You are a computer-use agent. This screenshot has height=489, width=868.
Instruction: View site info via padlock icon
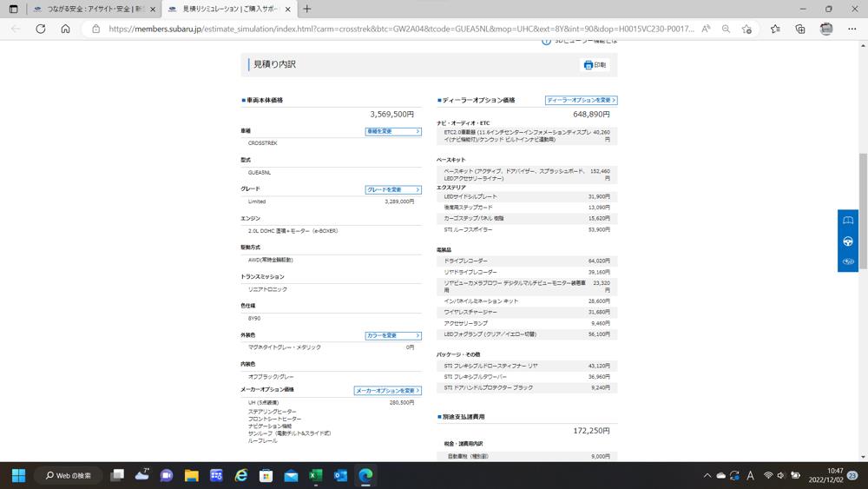click(95, 29)
